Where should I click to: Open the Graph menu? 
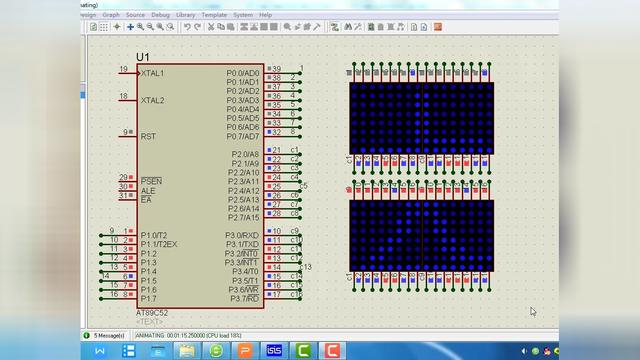[111, 15]
